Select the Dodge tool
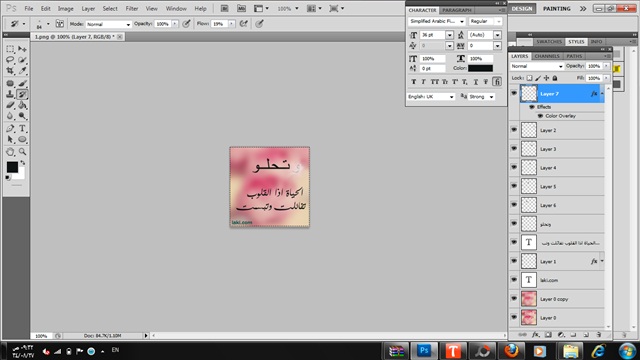 pos(22,116)
